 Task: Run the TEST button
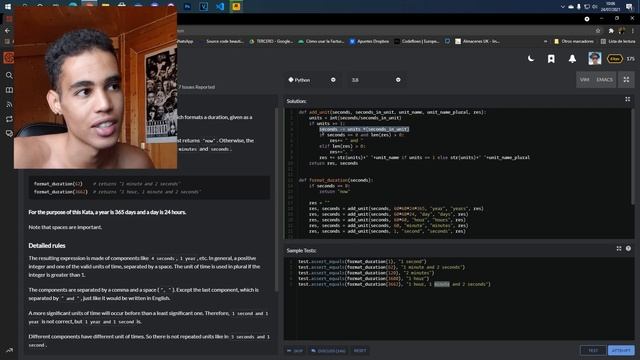pos(593,350)
